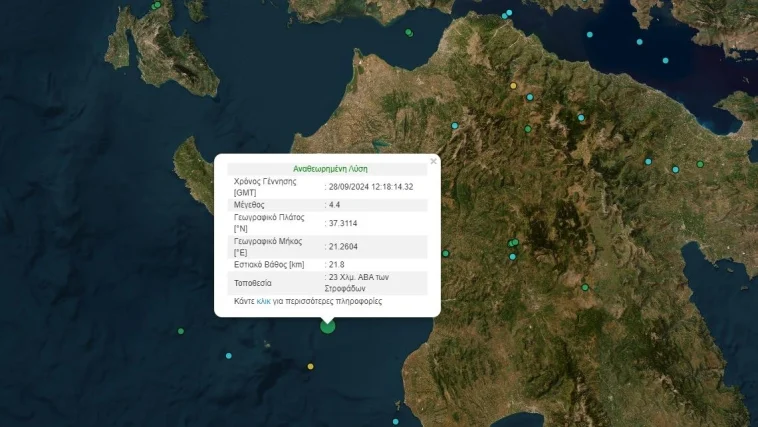Click the origin time value 28/09/2024 12:18:14.32
The image size is (758, 427).
coord(370,186)
